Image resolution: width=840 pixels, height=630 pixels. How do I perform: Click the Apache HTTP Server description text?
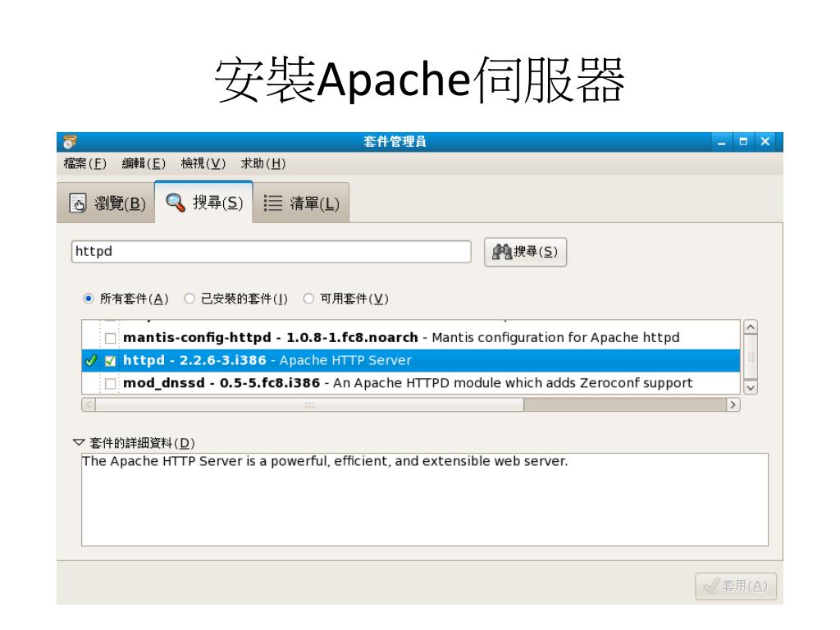(x=325, y=461)
